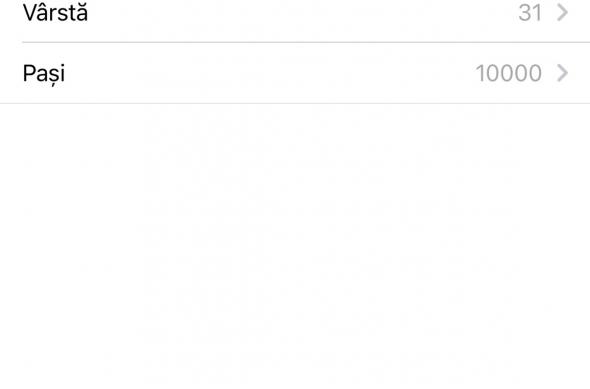
Task: Click the arrow beside 31
Action: [x=562, y=12]
